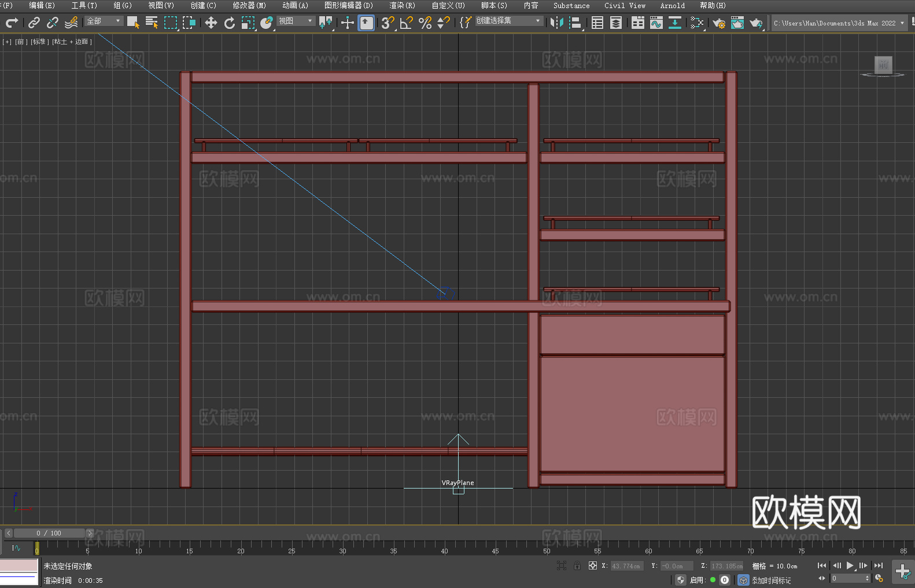Click the [+] viewport general menu label

tap(7, 42)
